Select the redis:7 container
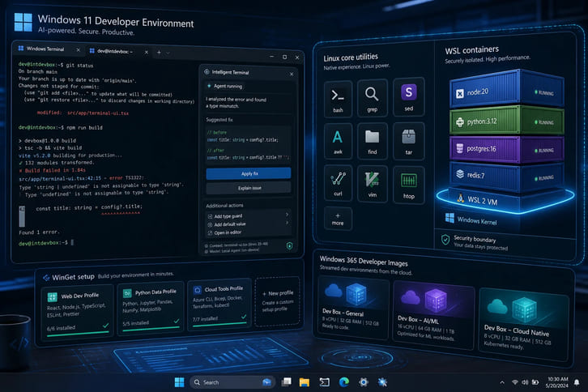The width and height of the screenshot is (588, 392). (x=506, y=176)
